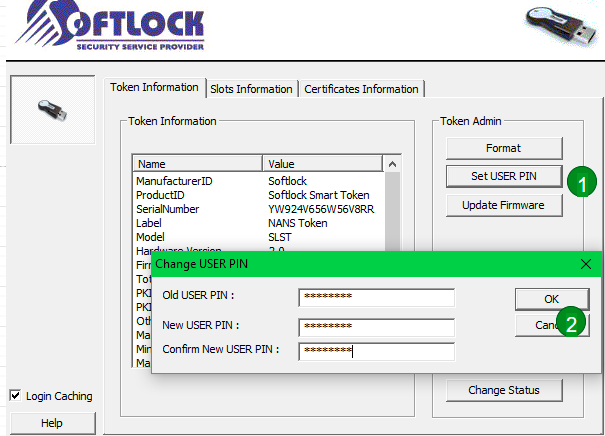
Task: Click the Set USER PIN button
Action: pos(504,176)
